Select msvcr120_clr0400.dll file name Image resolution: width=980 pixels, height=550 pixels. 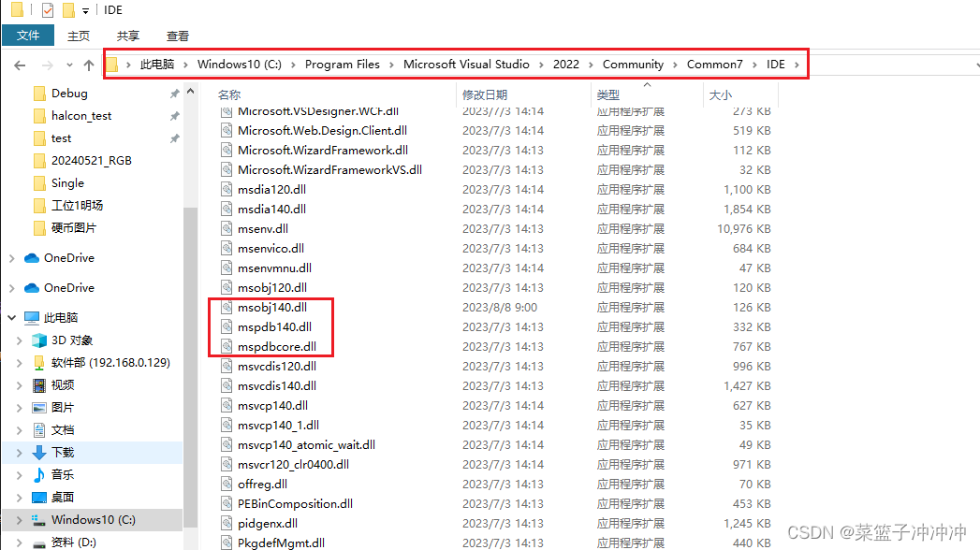[293, 465]
